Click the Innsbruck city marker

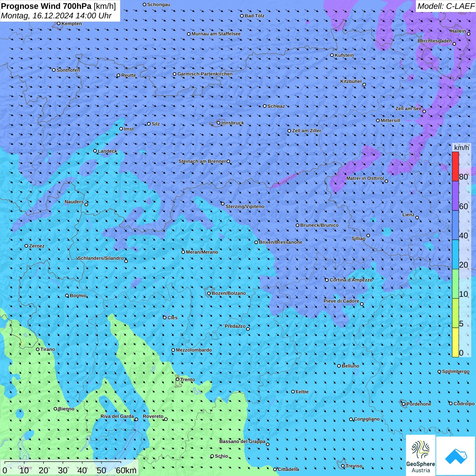point(219,123)
